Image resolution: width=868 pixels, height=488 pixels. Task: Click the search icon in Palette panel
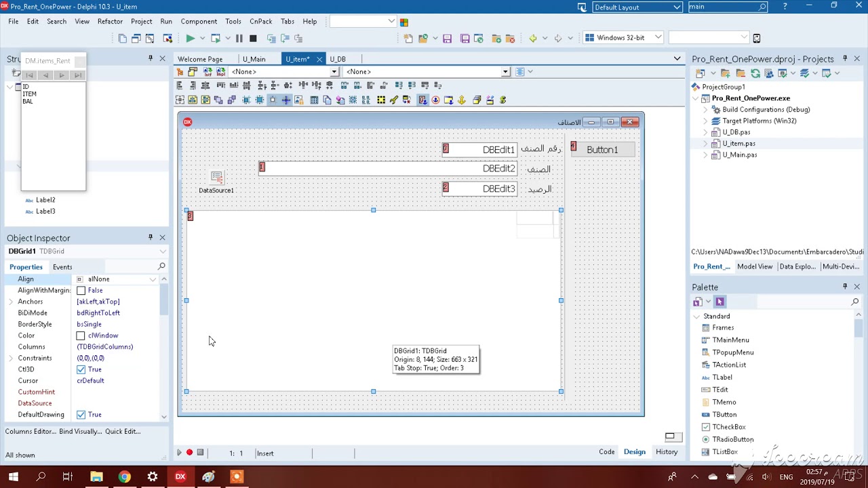[854, 302]
